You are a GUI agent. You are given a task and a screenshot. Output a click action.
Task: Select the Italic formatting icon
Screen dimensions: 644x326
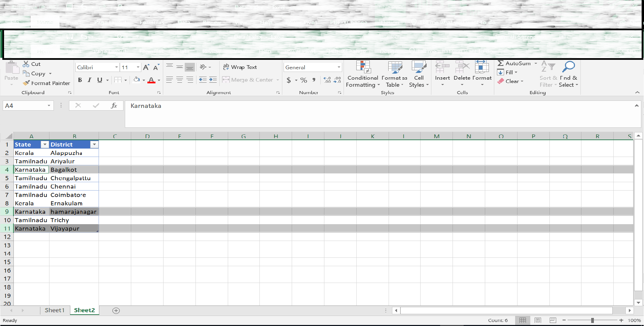coord(89,80)
